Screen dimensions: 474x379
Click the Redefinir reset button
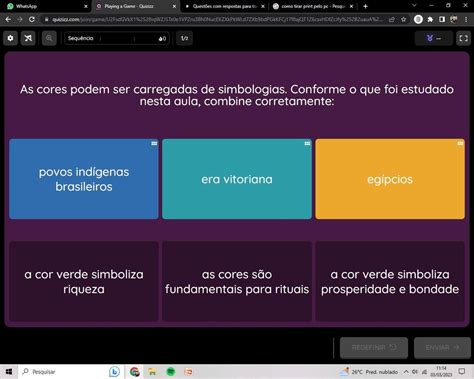coord(374,348)
